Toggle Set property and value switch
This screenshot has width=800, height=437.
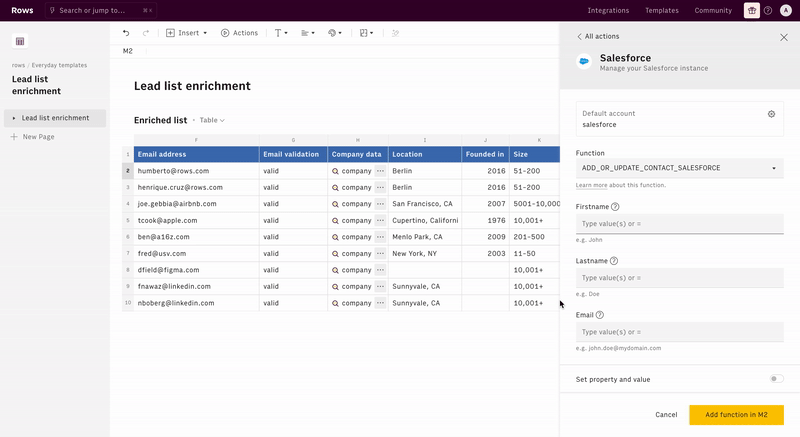(x=777, y=379)
